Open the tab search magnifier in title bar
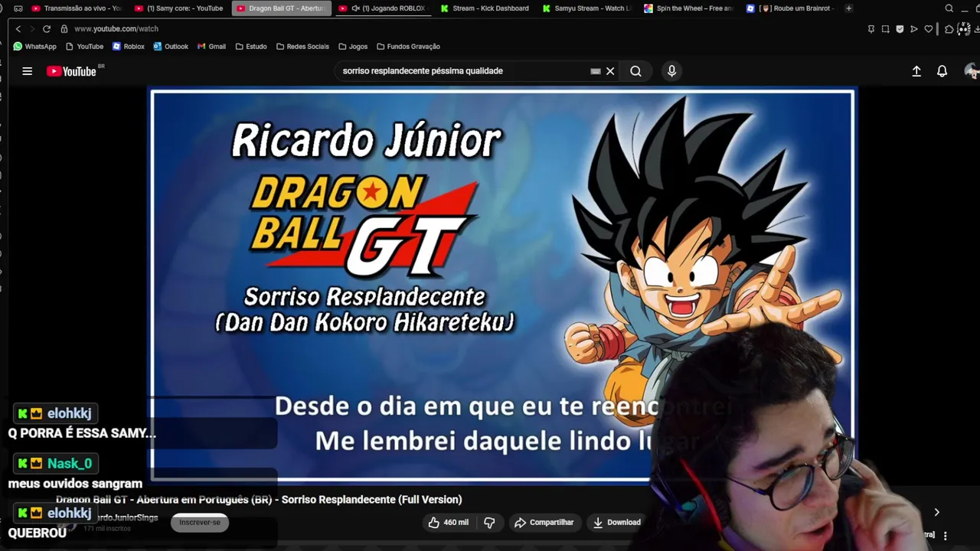The width and height of the screenshot is (980, 551). [949, 8]
